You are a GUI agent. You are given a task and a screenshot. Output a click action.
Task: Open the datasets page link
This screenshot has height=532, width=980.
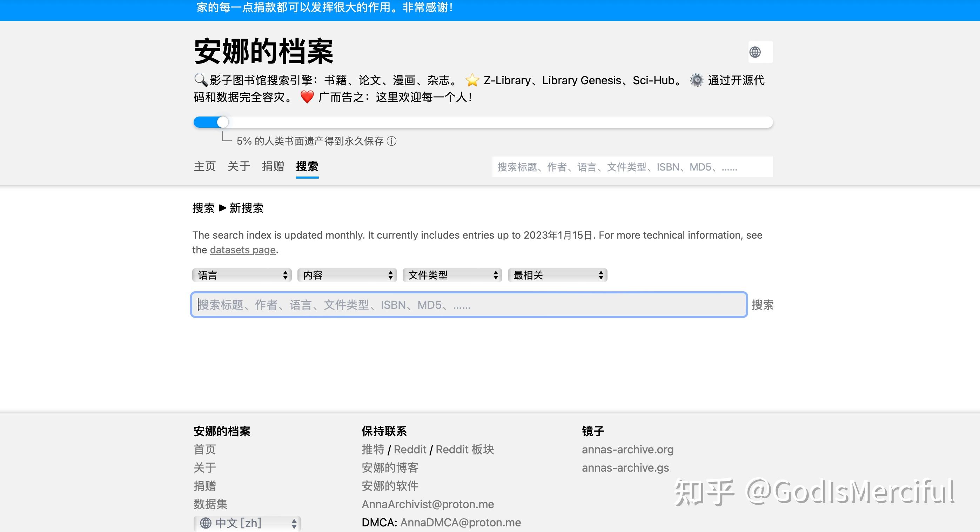(x=243, y=250)
